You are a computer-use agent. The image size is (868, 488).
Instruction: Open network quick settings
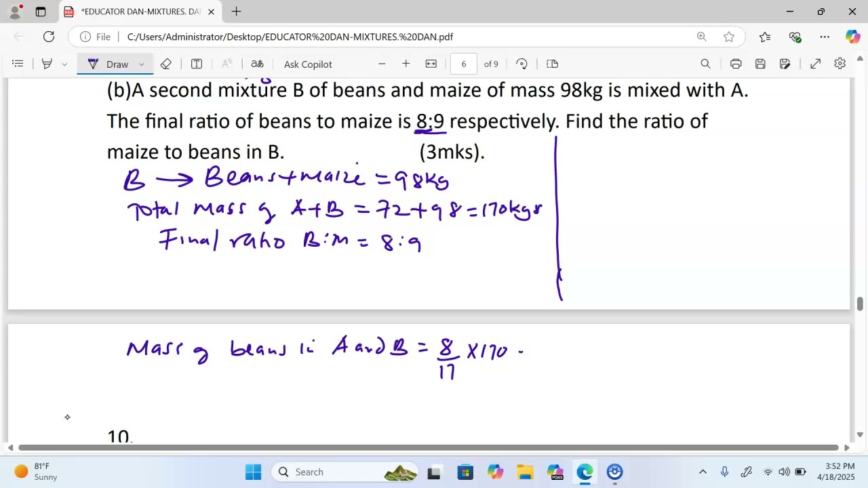768,472
